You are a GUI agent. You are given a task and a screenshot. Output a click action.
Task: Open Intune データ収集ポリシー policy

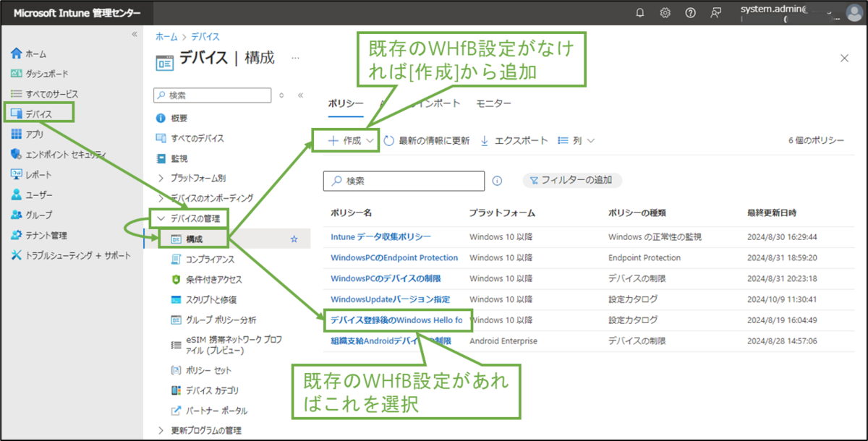[380, 236]
